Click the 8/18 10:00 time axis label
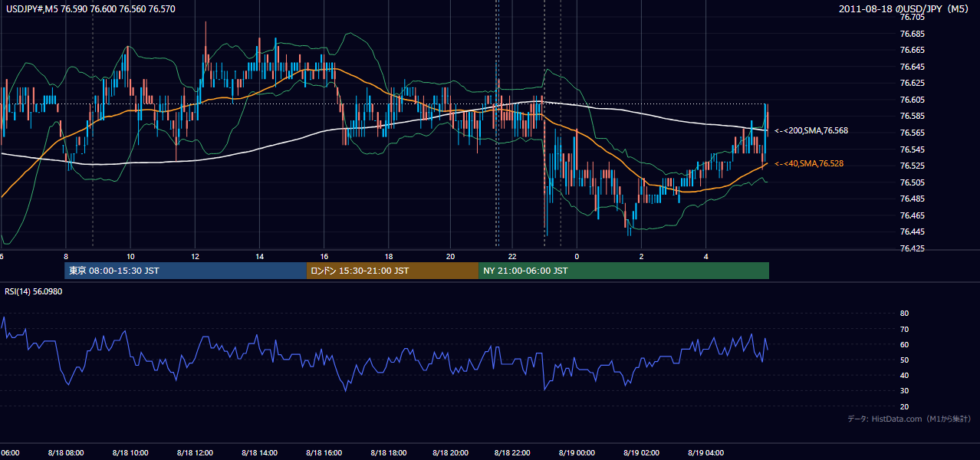The image size is (980, 460). coord(130,453)
